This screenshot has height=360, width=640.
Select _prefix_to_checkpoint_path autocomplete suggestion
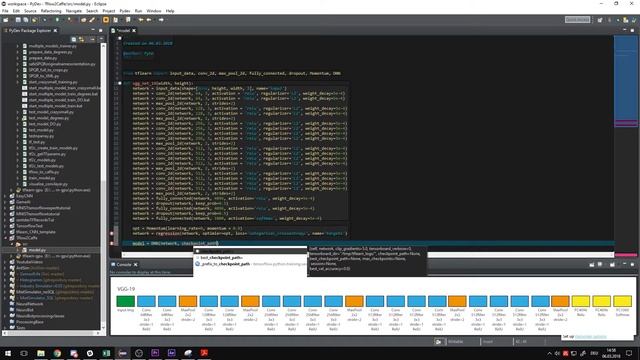pyautogui.click(x=251, y=264)
